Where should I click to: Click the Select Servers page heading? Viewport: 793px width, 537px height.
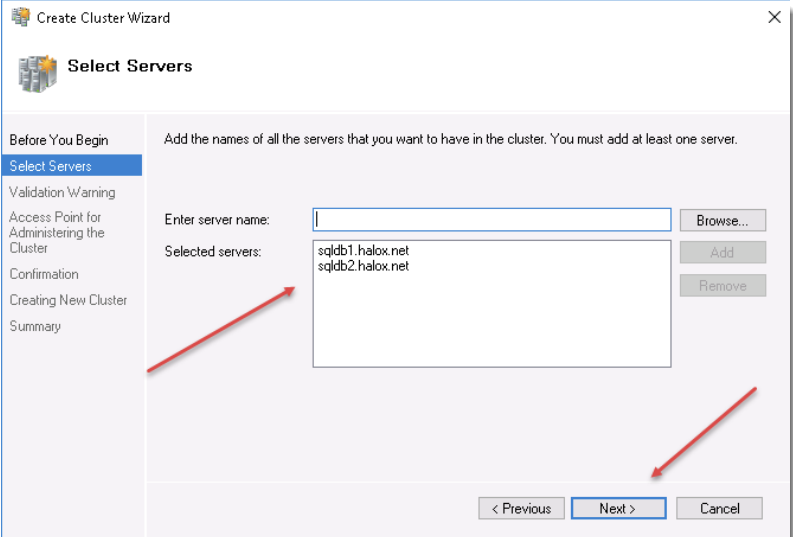click(x=130, y=66)
